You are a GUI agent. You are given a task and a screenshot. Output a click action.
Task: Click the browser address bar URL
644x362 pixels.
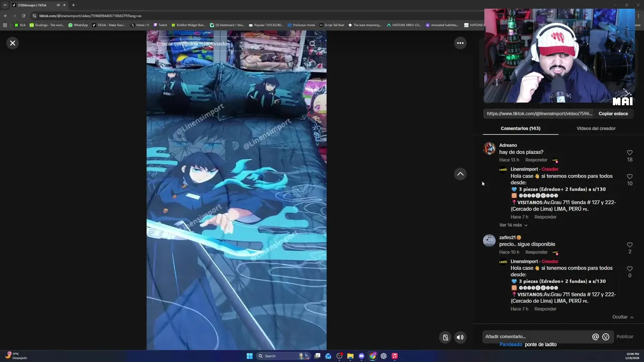point(91,16)
